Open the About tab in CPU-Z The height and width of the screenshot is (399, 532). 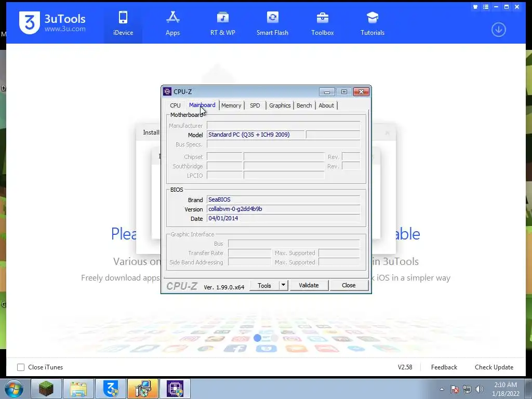326,105
